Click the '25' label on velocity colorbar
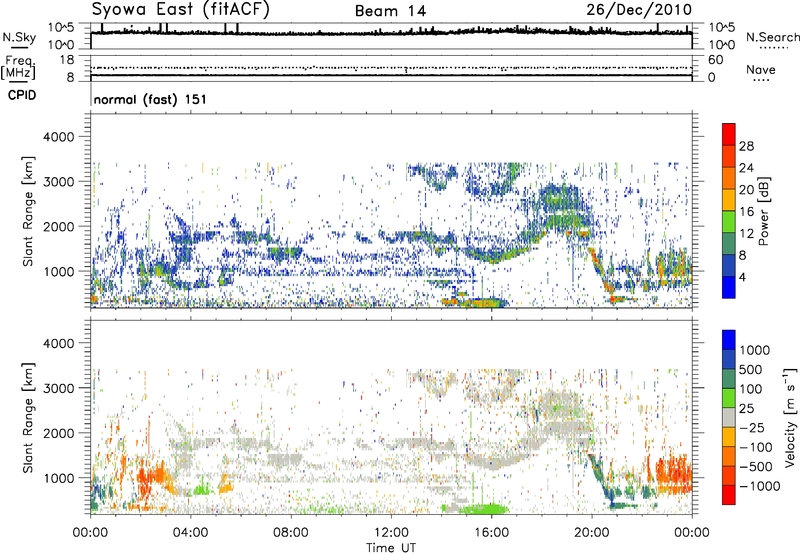 pyautogui.click(x=746, y=409)
